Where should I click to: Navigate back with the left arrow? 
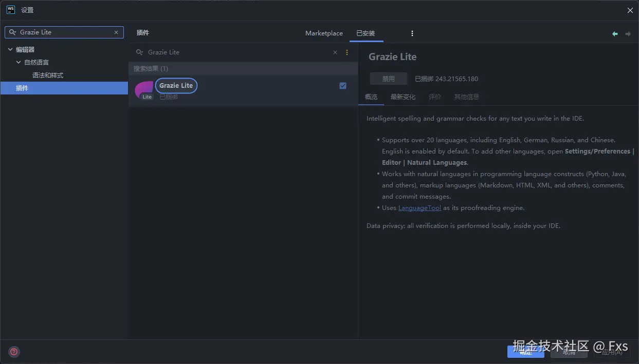(x=615, y=34)
